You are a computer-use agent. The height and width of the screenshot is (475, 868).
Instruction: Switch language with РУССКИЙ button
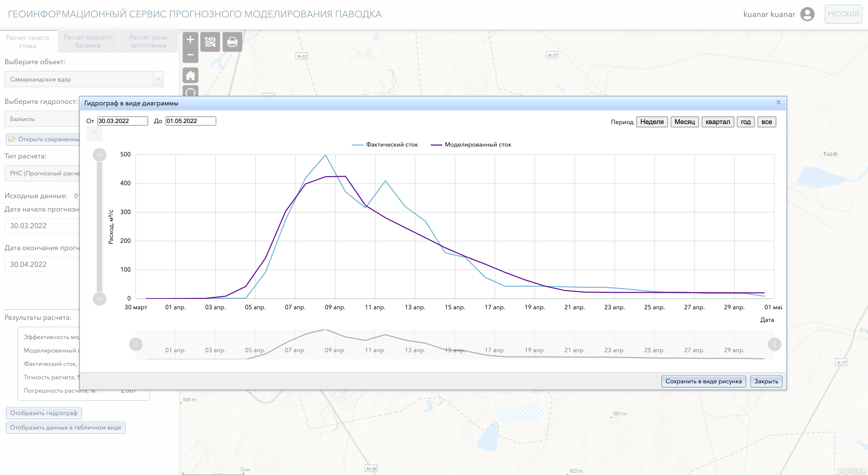click(x=843, y=14)
